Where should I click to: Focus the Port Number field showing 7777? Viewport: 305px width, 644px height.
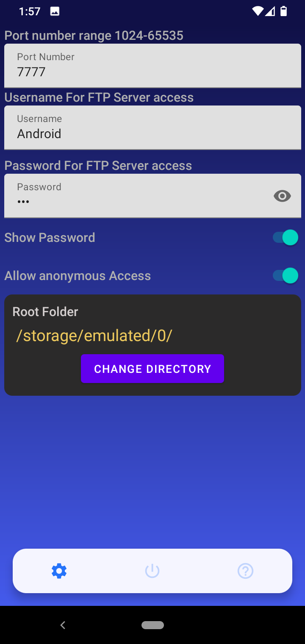[x=152, y=66]
